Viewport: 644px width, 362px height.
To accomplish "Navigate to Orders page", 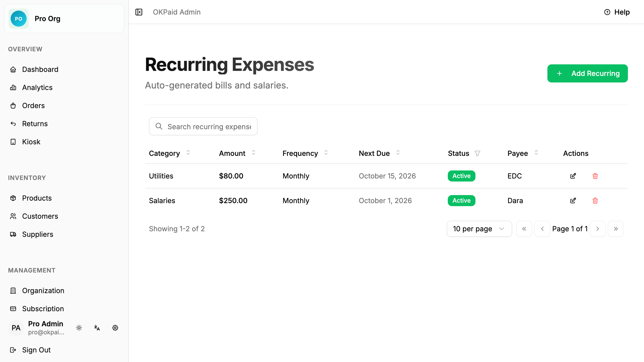I will pos(64,106).
